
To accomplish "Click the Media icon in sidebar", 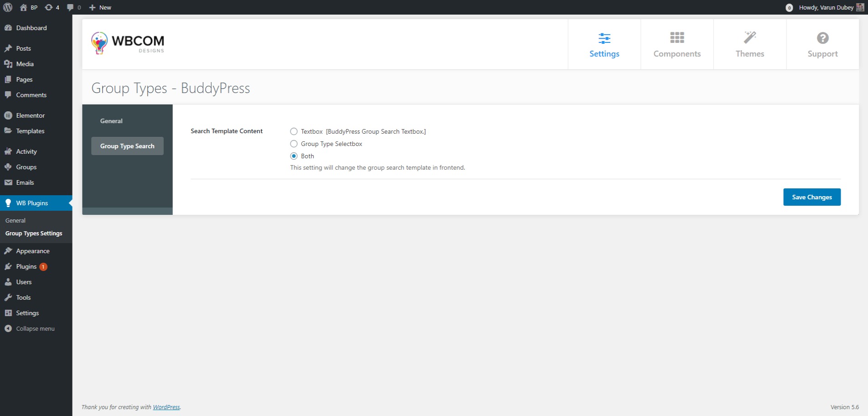I will pos(8,64).
